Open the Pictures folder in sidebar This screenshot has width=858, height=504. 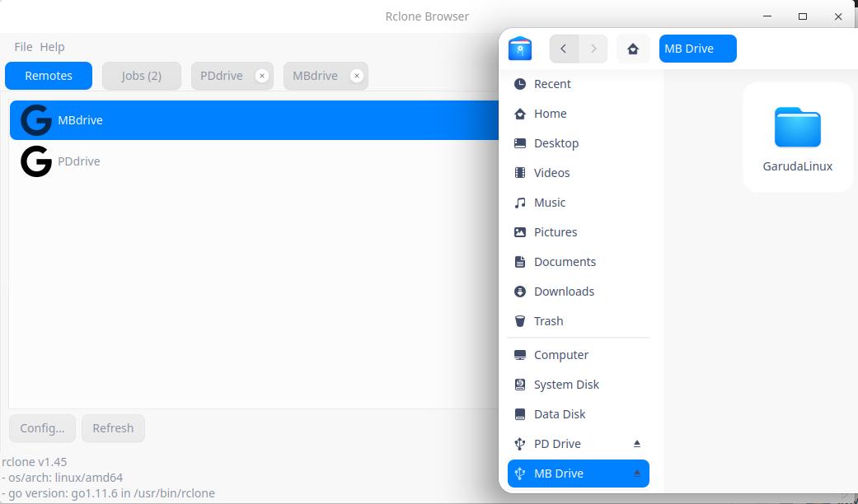pos(555,231)
